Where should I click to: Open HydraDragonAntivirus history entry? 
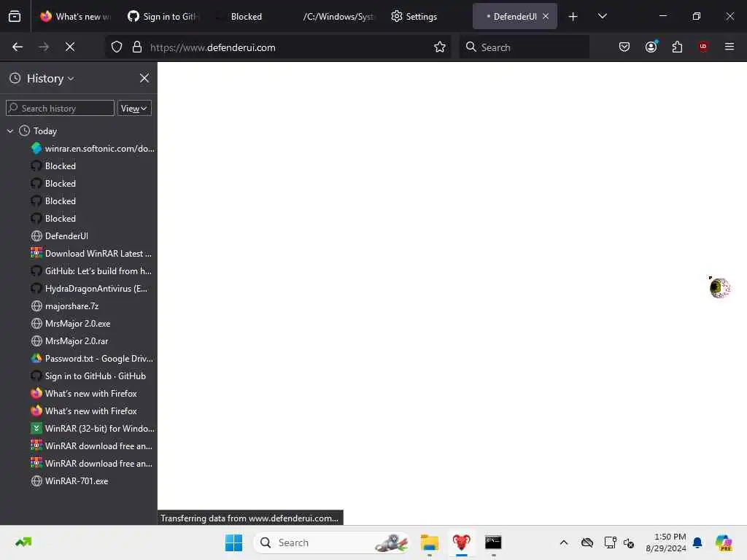click(x=90, y=289)
